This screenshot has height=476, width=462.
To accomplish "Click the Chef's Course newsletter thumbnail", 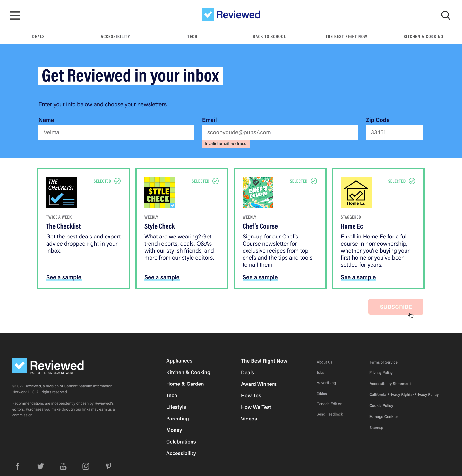I will 258,193.
